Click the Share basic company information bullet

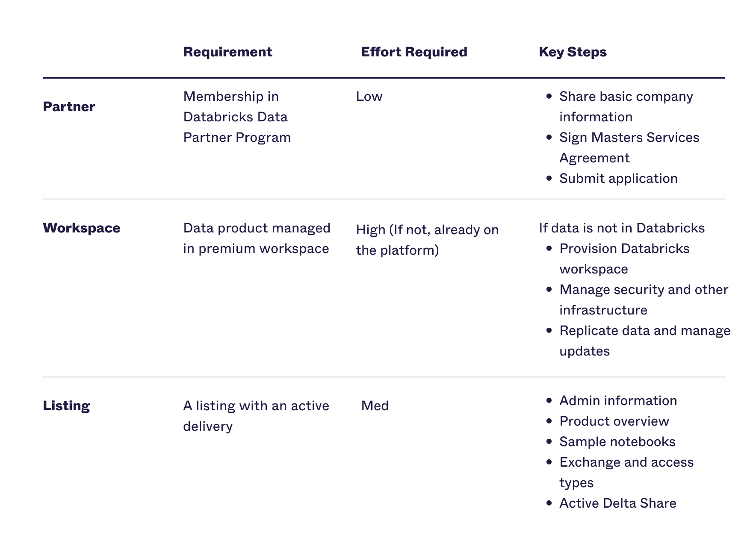tap(626, 107)
